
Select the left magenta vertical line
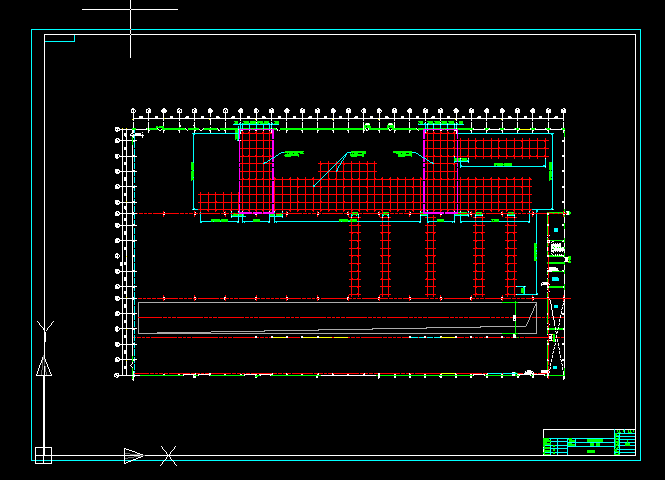click(x=273, y=170)
